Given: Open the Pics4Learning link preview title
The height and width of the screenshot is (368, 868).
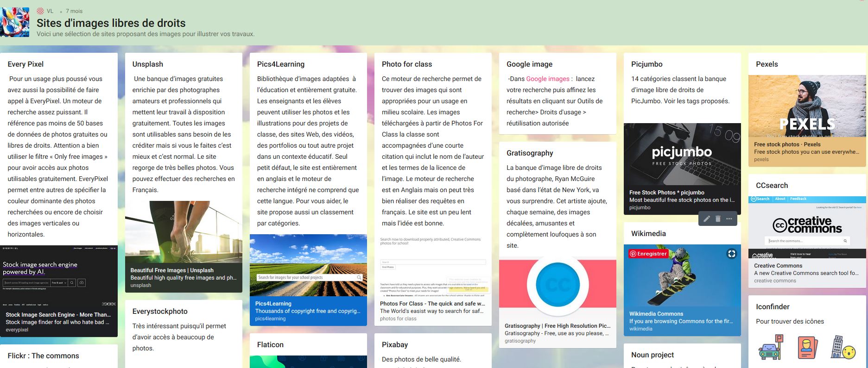Looking at the screenshot, I should (273, 304).
